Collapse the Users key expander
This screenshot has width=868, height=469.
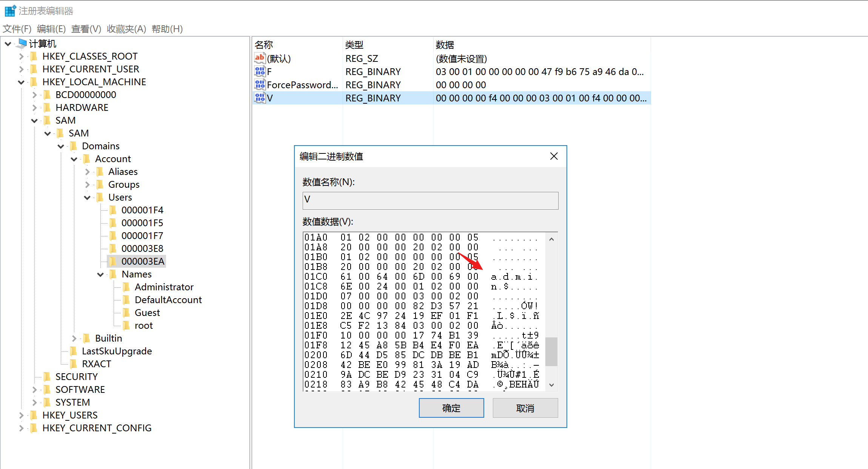coord(87,198)
